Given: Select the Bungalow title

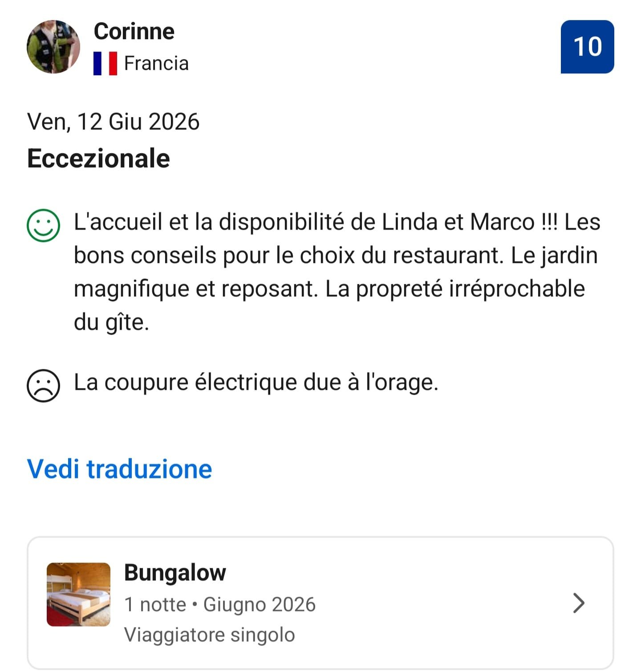Looking at the screenshot, I should (x=175, y=573).
